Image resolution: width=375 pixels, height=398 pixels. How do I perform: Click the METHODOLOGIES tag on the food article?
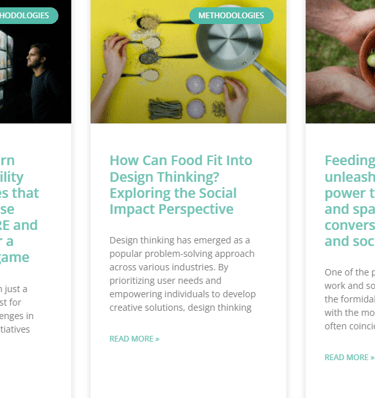click(x=231, y=15)
